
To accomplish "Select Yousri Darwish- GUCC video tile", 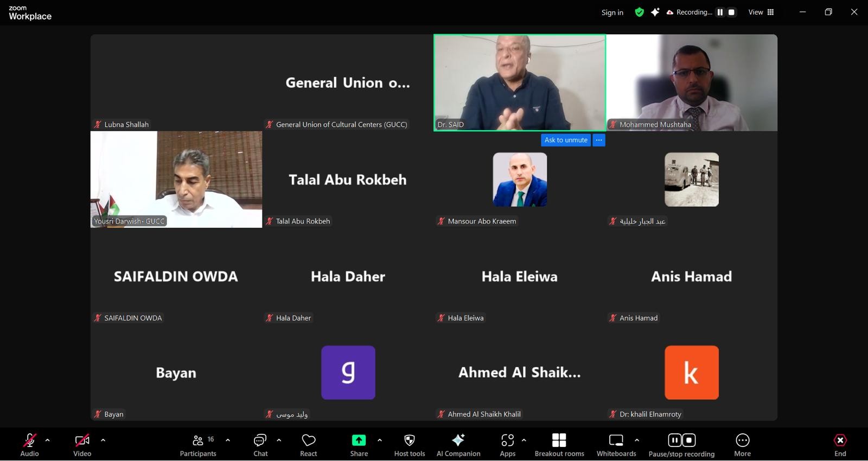I will coord(176,180).
